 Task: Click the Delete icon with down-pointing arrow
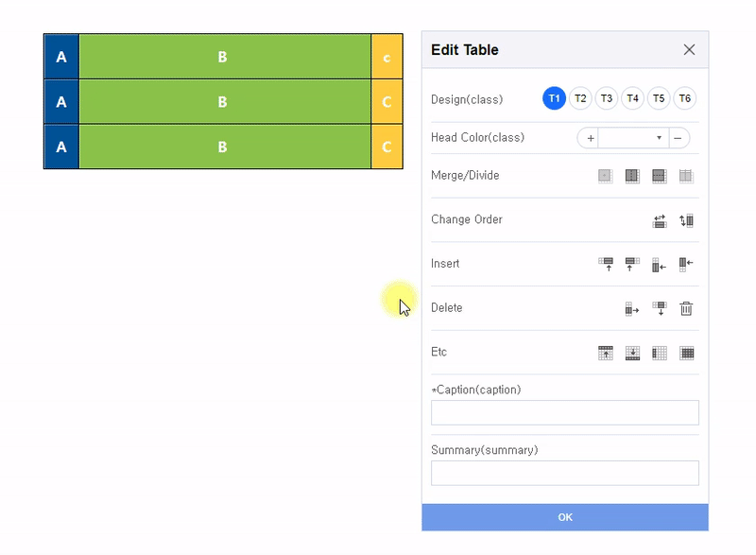pyautogui.click(x=660, y=308)
